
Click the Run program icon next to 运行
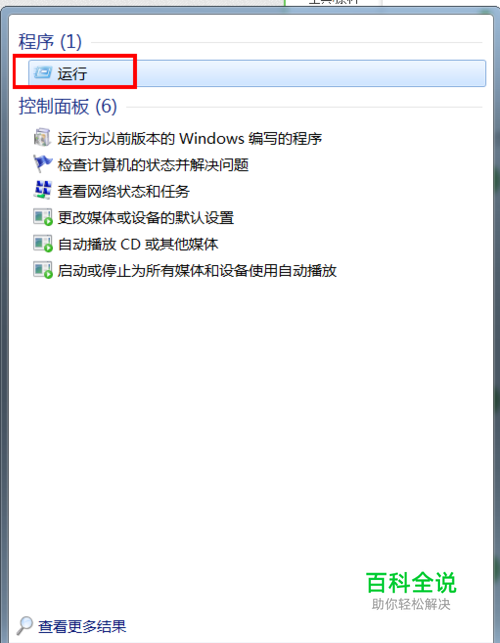(43, 73)
